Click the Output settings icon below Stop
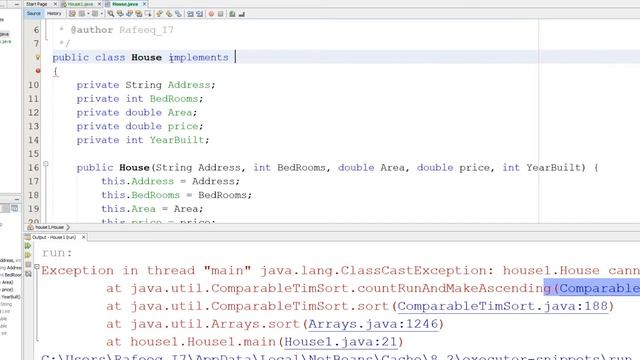This screenshot has height=360, width=640. [28, 274]
